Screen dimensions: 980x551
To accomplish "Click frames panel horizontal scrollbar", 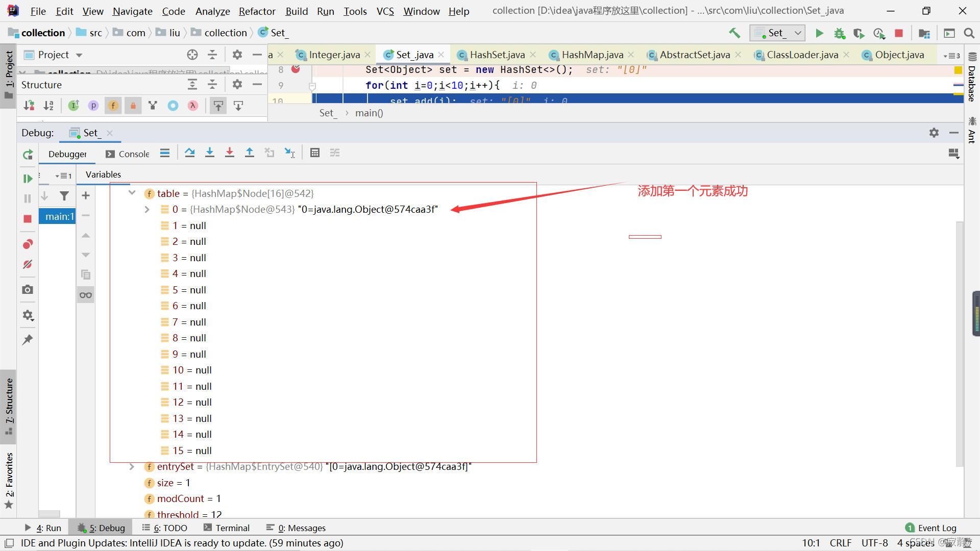I will (x=50, y=514).
